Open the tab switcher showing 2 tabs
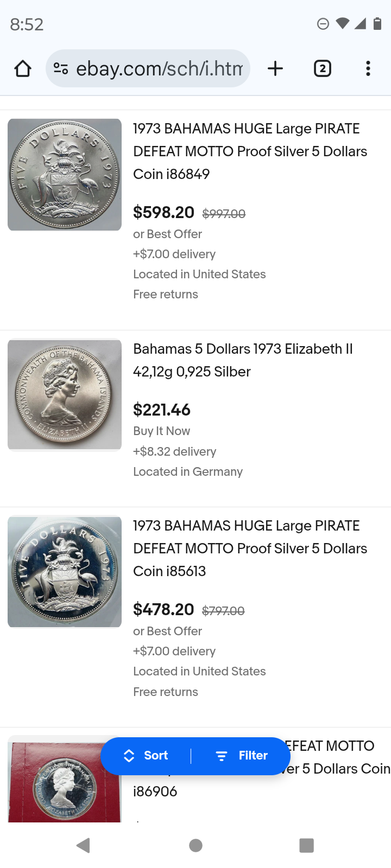The height and width of the screenshot is (868, 391). (322, 69)
